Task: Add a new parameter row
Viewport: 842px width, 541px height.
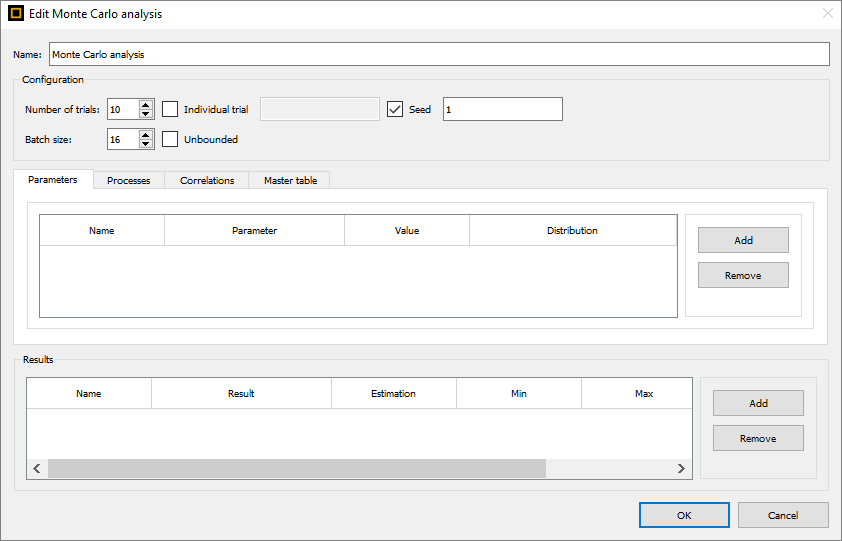Action: pyautogui.click(x=743, y=240)
